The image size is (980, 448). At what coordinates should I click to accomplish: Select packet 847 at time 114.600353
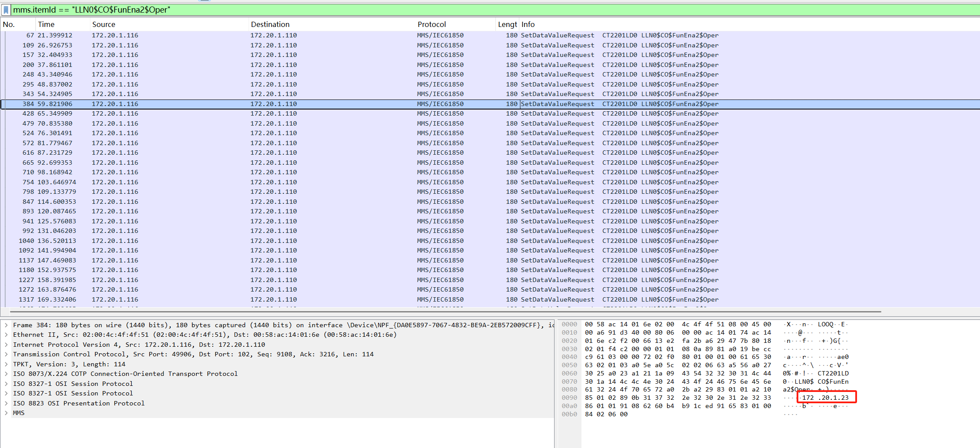pyautogui.click(x=490, y=202)
